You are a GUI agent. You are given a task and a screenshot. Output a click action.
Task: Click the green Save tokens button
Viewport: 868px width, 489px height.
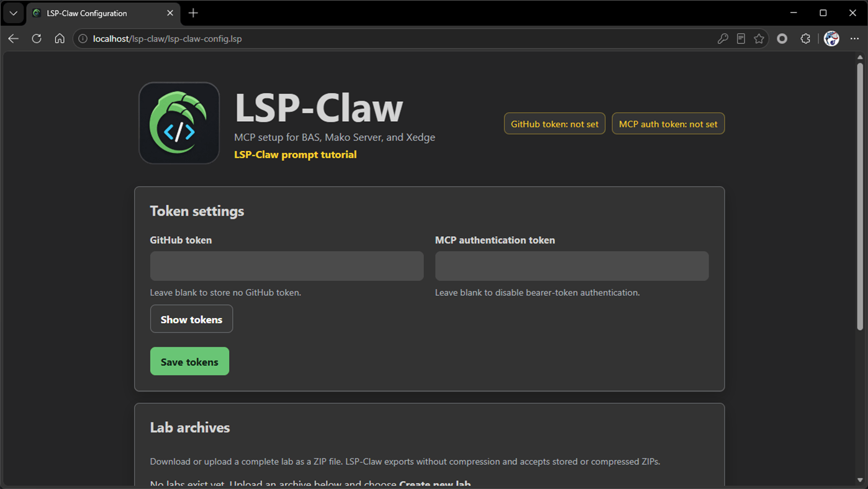pos(189,361)
